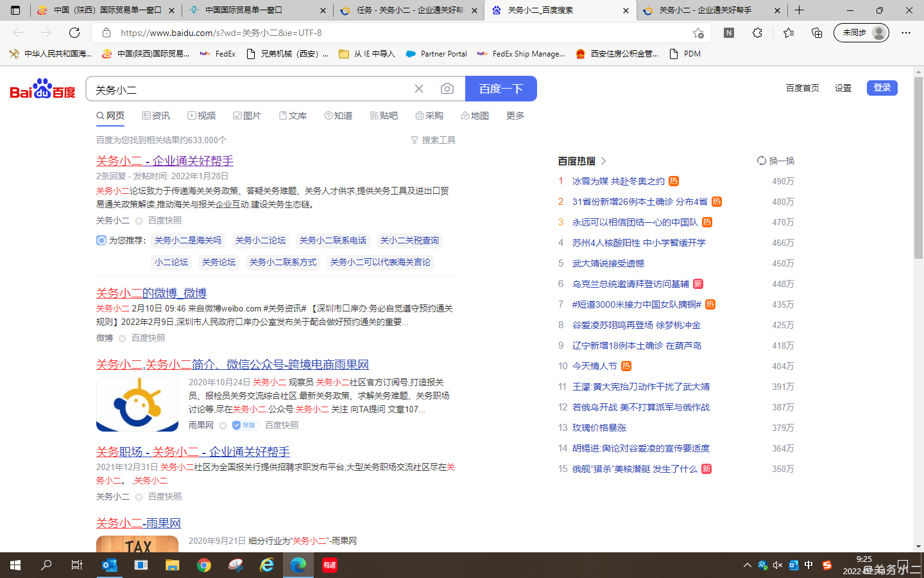The width and height of the screenshot is (924, 578).
Task: Open hot search 今天情人节
Action: tap(595, 366)
